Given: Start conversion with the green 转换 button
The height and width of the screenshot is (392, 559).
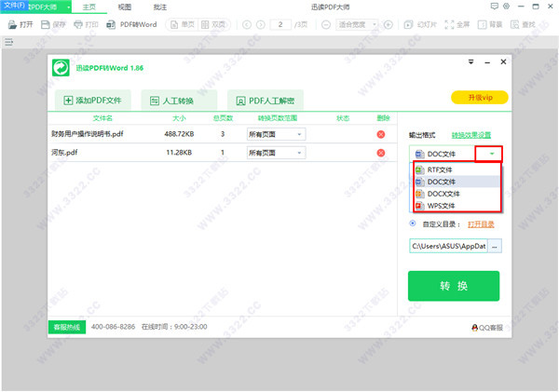Looking at the screenshot, I should click(x=454, y=286).
